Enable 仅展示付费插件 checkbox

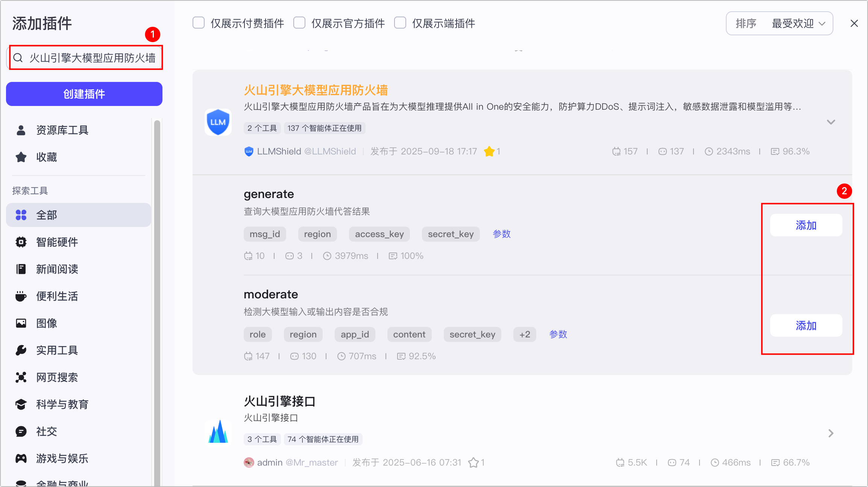[x=199, y=23]
